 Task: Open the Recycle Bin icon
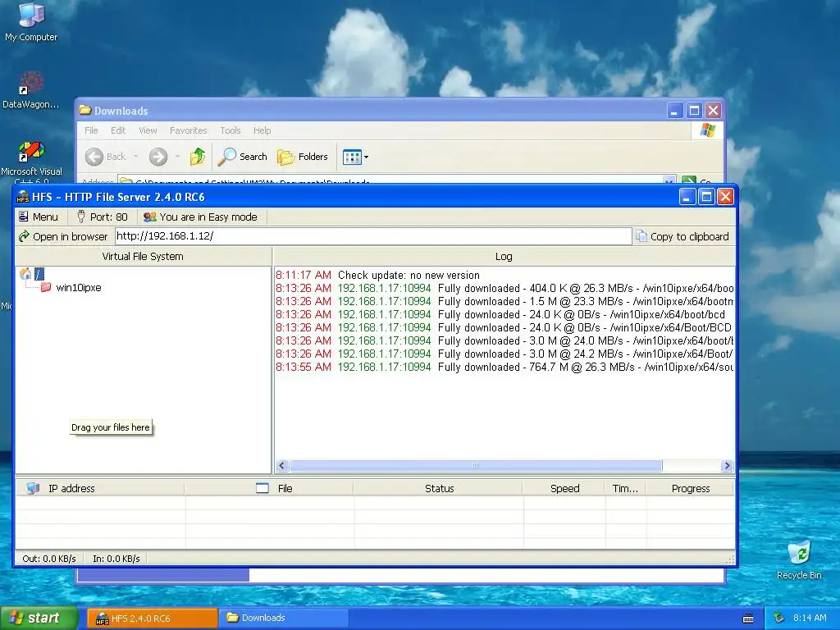pyautogui.click(x=799, y=559)
